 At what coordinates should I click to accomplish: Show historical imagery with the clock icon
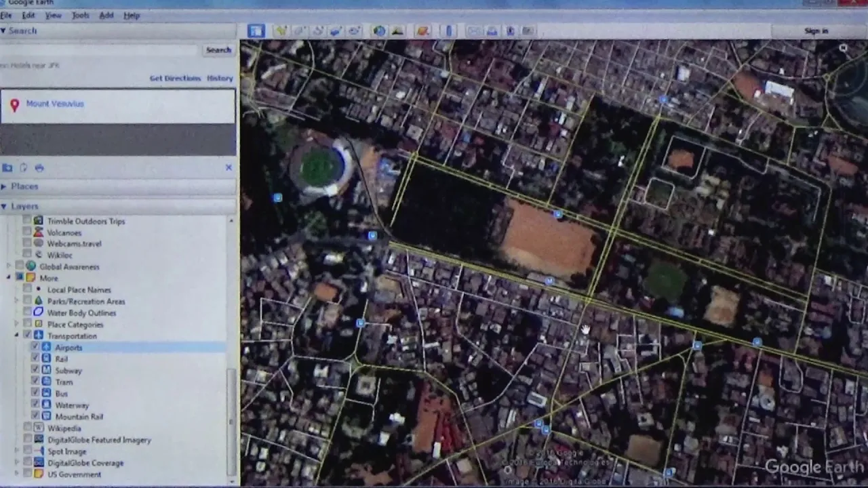[x=379, y=30]
